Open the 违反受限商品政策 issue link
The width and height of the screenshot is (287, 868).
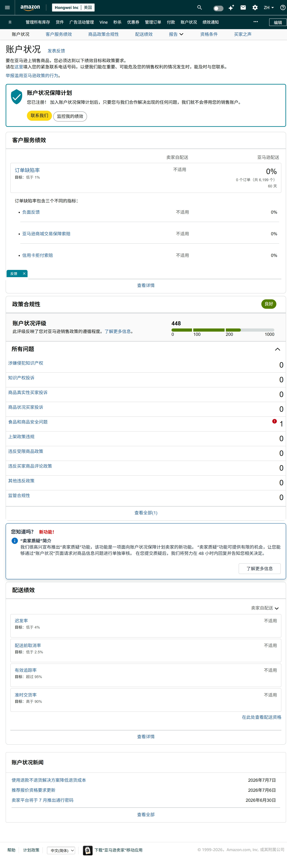tap(26, 451)
